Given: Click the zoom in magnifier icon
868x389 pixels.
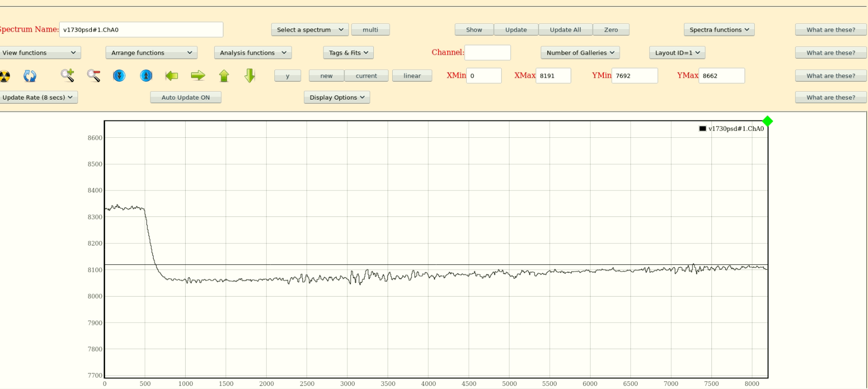Looking at the screenshot, I should 67,76.
